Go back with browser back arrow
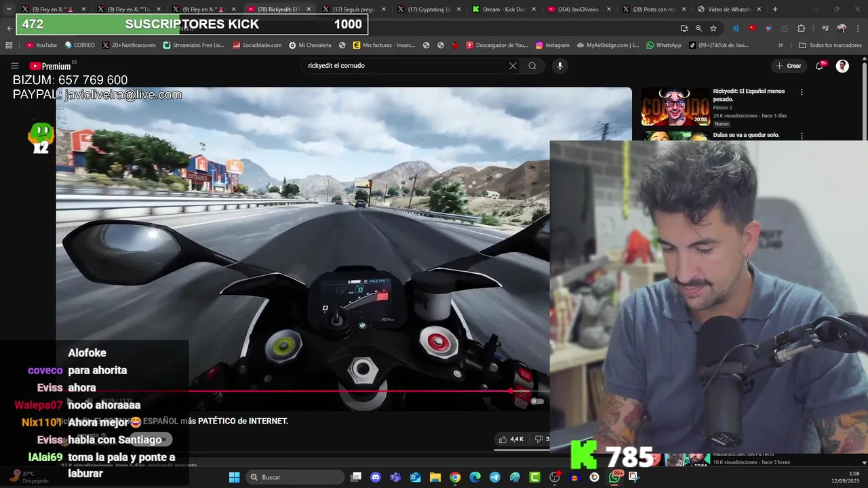868x488 pixels. pos(9,28)
